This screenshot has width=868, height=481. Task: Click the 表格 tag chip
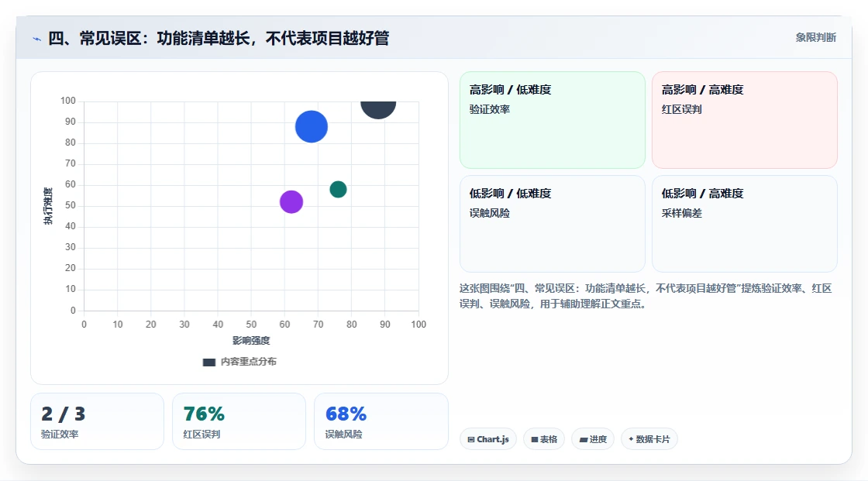click(x=544, y=439)
